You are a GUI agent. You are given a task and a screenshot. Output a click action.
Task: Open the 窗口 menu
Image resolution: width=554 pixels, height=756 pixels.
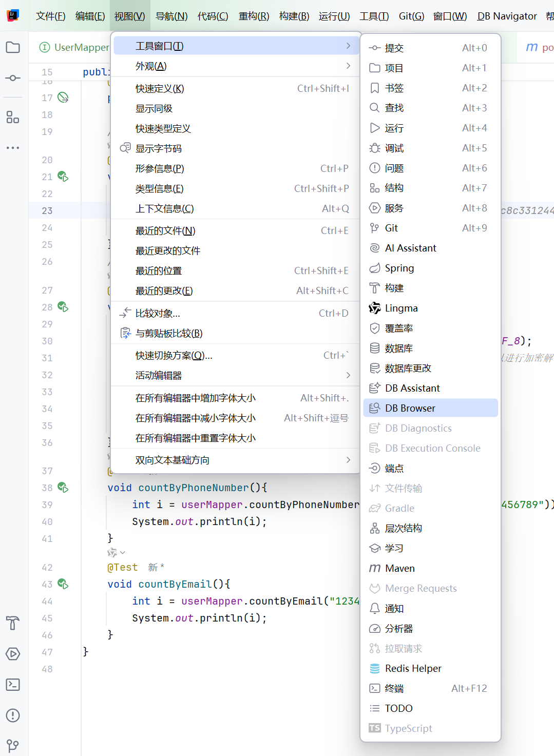click(x=450, y=16)
